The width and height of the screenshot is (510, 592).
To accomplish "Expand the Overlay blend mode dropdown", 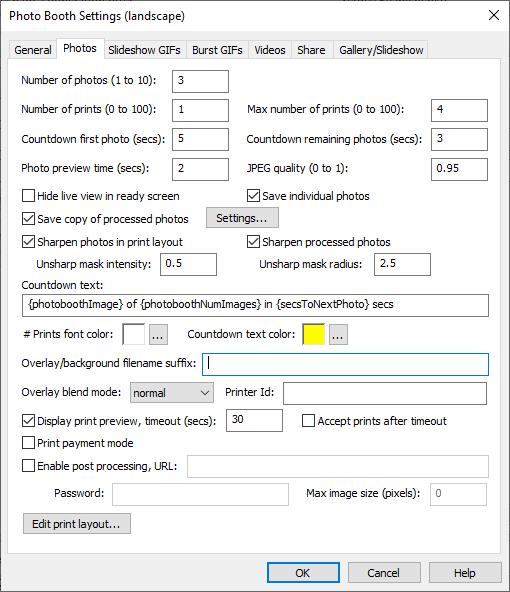I will [x=172, y=393].
